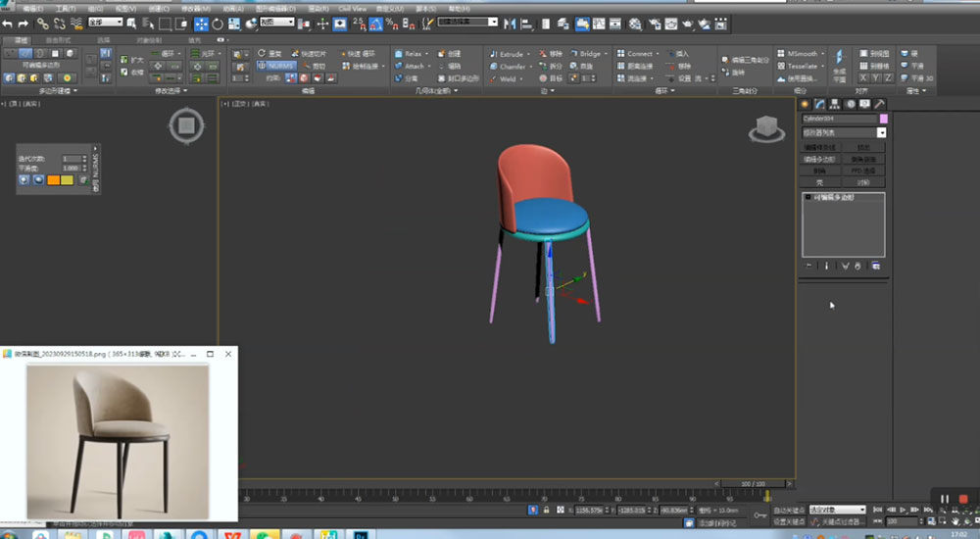
Task: Click the render teapot icon
Action: (x=687, y=23)
